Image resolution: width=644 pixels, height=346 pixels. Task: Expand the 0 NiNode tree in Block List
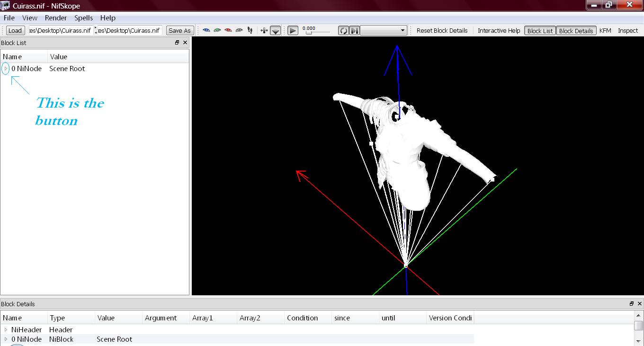pos(6,69)
